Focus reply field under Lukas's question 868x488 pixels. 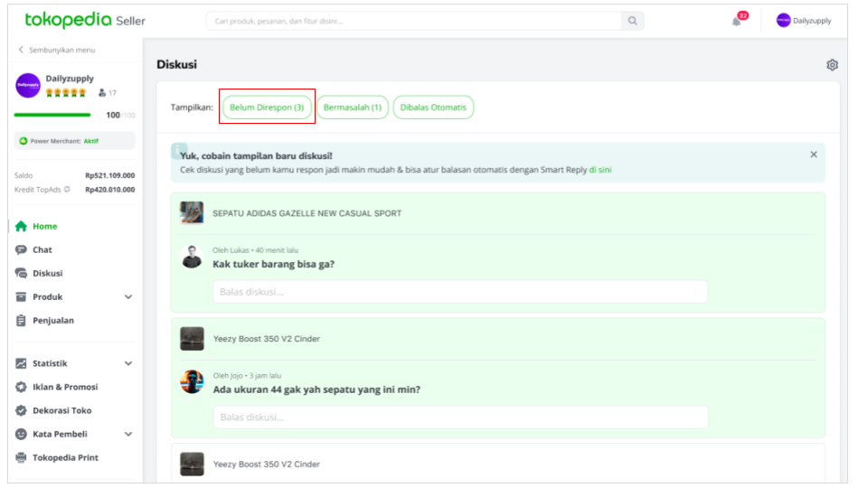click(460, 292)
